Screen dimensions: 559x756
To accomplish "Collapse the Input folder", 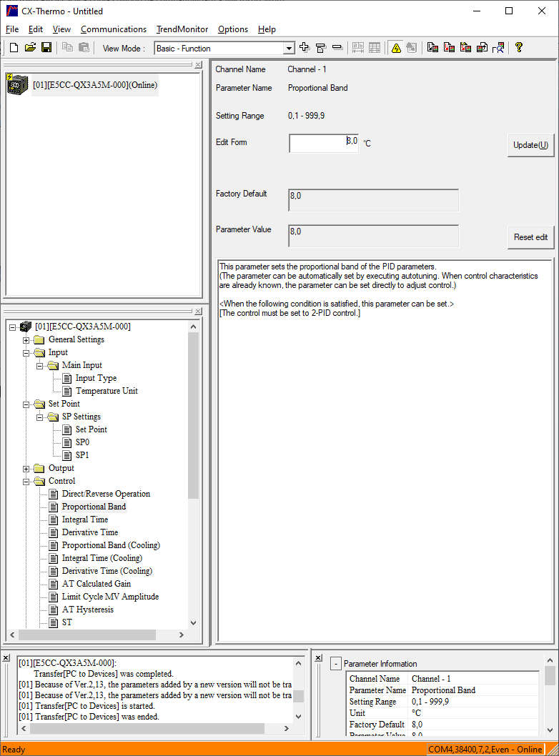I will coord(26,353).
